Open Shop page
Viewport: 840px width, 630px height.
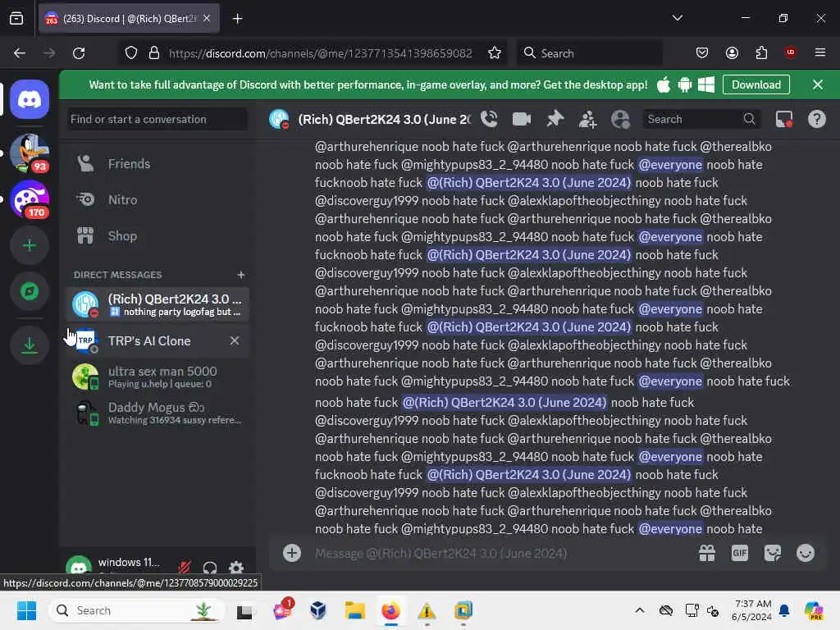pyautogui.click(x=157, y=235)
